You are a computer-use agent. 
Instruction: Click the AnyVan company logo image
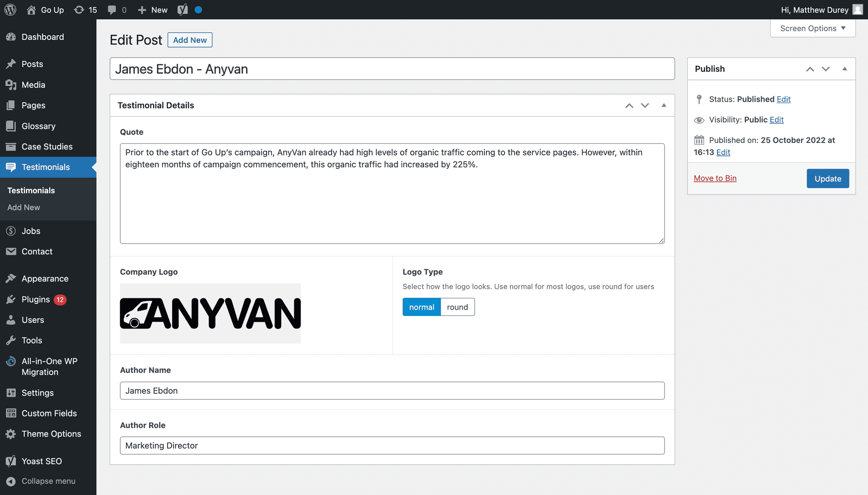[210, 313]
